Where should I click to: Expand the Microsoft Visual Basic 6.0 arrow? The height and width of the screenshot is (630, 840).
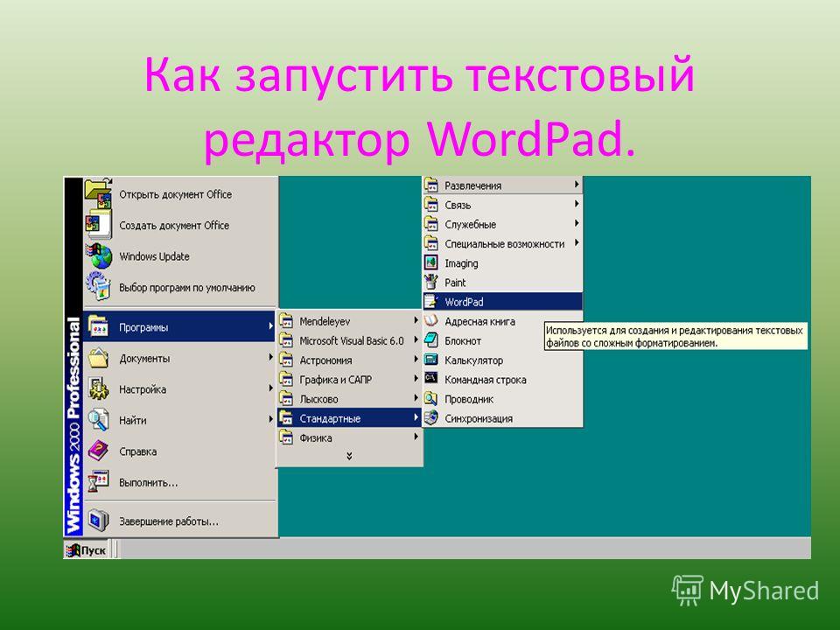click(416, 339)
